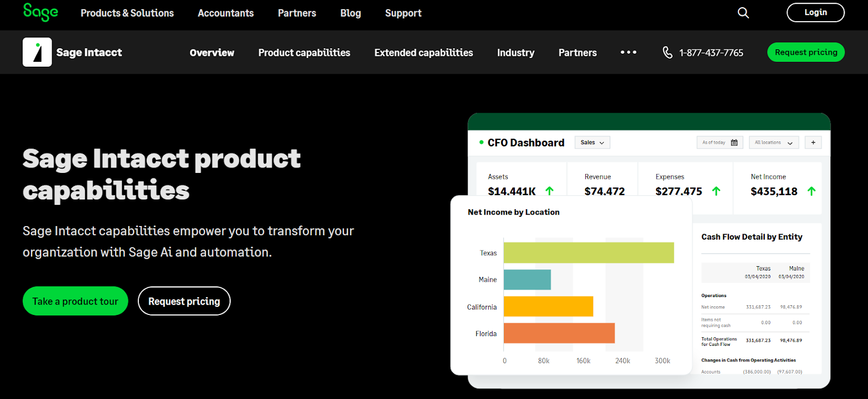Screen dimensions: 868x399
Task: Open the three-dots more menu
Action: (x=628, y=53)
